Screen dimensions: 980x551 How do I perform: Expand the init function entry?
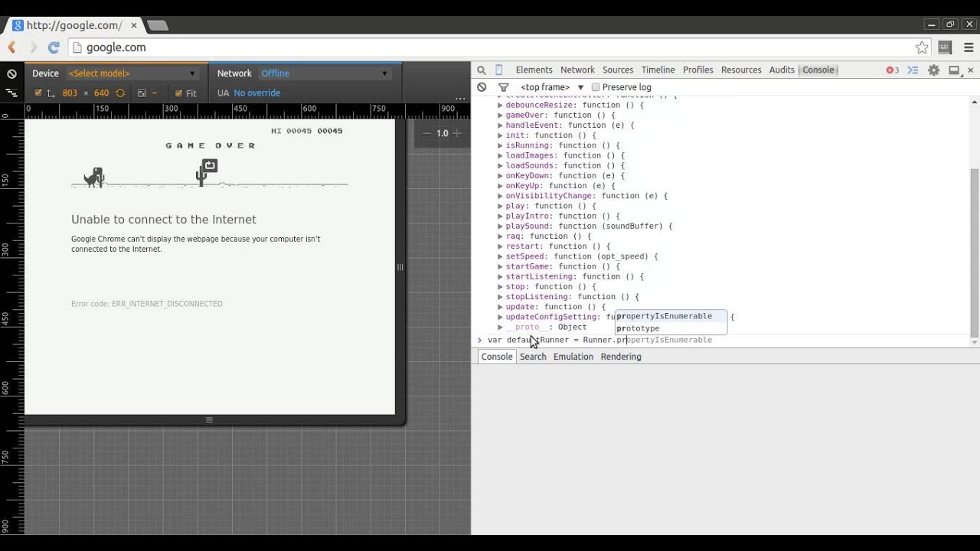(500, 135)
